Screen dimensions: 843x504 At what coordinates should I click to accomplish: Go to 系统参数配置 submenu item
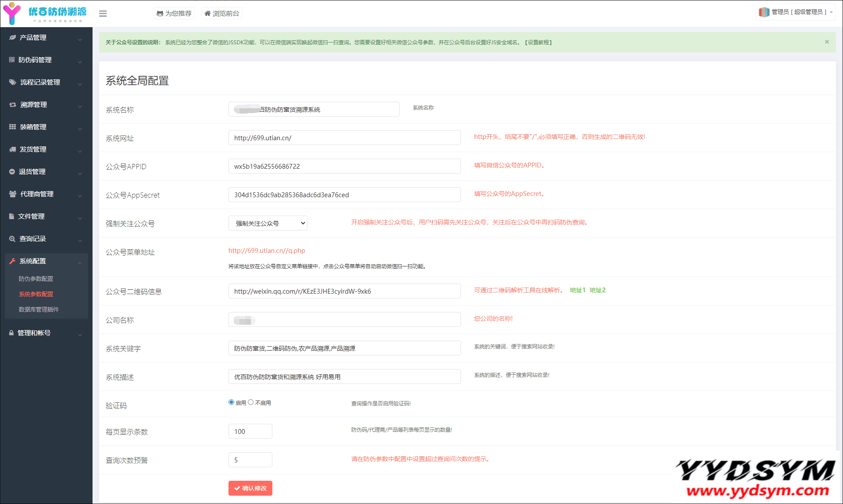tap(36, 294)
